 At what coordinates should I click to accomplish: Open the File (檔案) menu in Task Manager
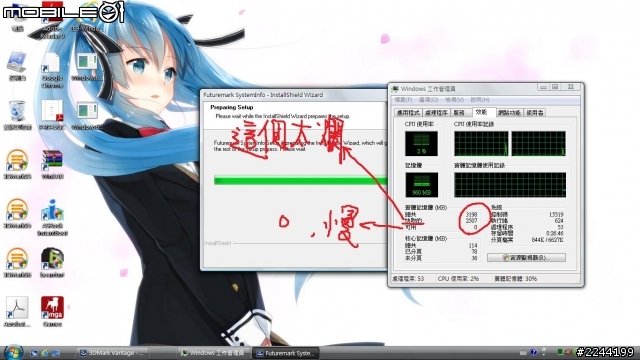pyautogui.click(x=403, y=100)
